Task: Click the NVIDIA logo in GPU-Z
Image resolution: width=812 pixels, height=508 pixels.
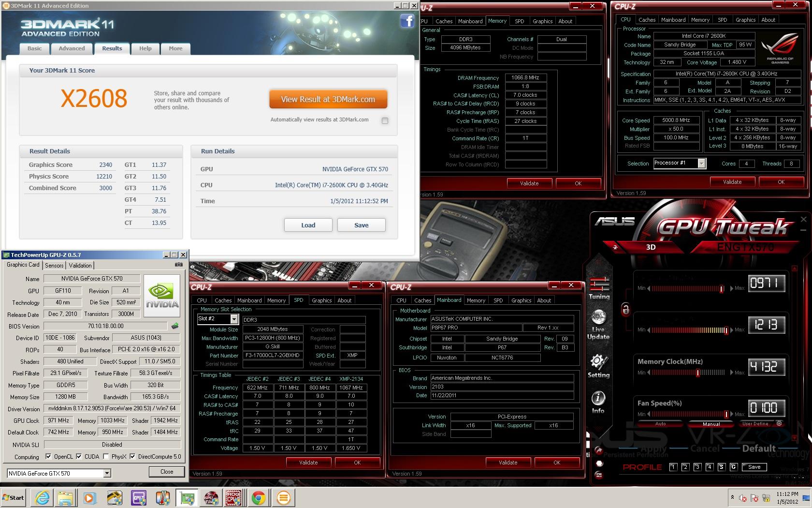Action: (162, 297)
